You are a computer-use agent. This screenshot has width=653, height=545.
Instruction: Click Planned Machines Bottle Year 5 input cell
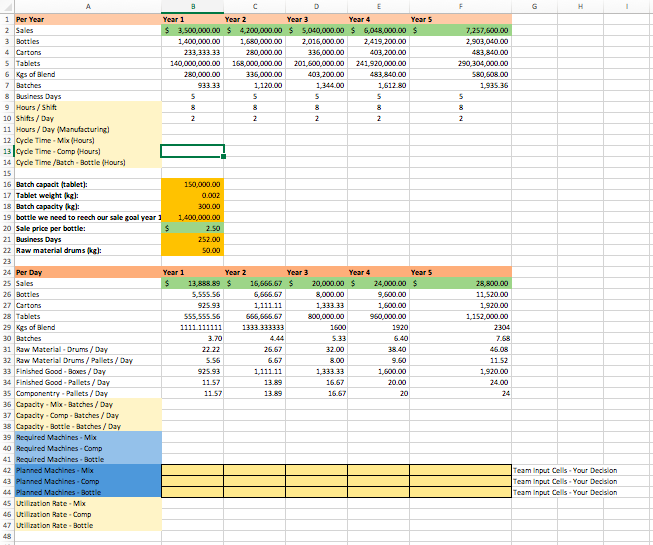(x=461, y=492)
